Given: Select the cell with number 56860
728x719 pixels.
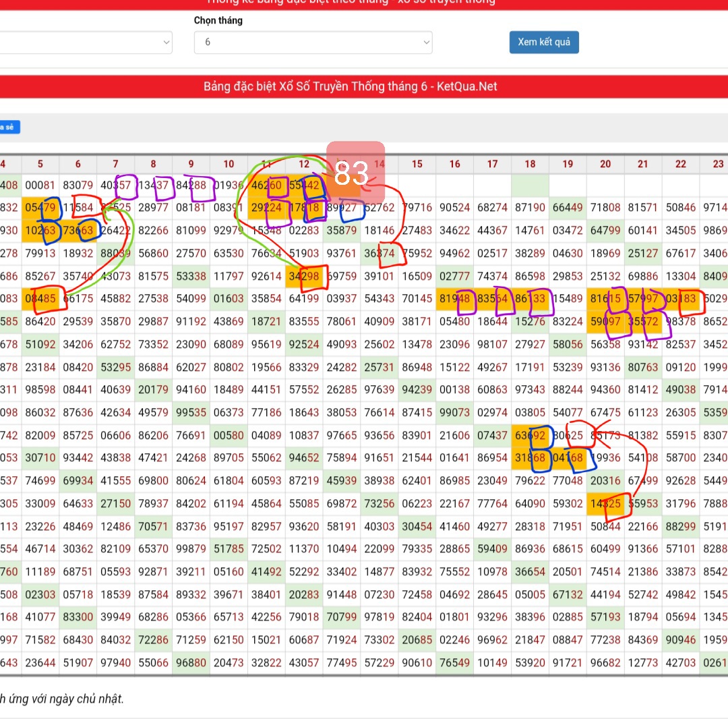Looking at the screenshot, I should click(153, 254).
